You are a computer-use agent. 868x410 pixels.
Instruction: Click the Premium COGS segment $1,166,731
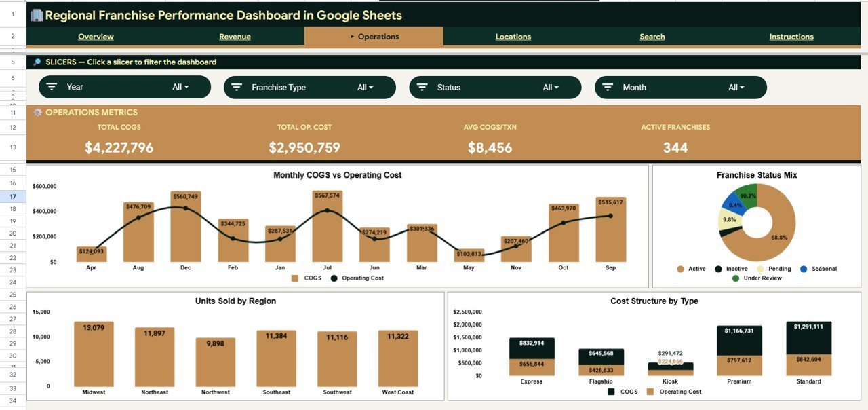click(739, 341)
